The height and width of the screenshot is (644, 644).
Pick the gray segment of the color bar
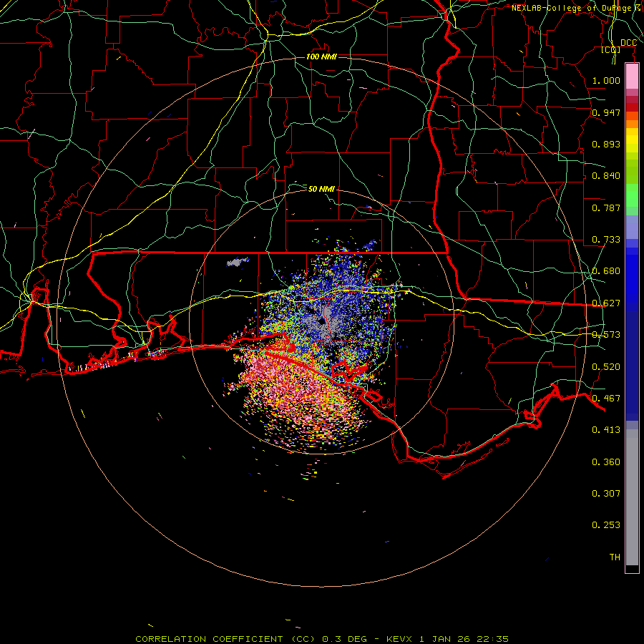632,497
